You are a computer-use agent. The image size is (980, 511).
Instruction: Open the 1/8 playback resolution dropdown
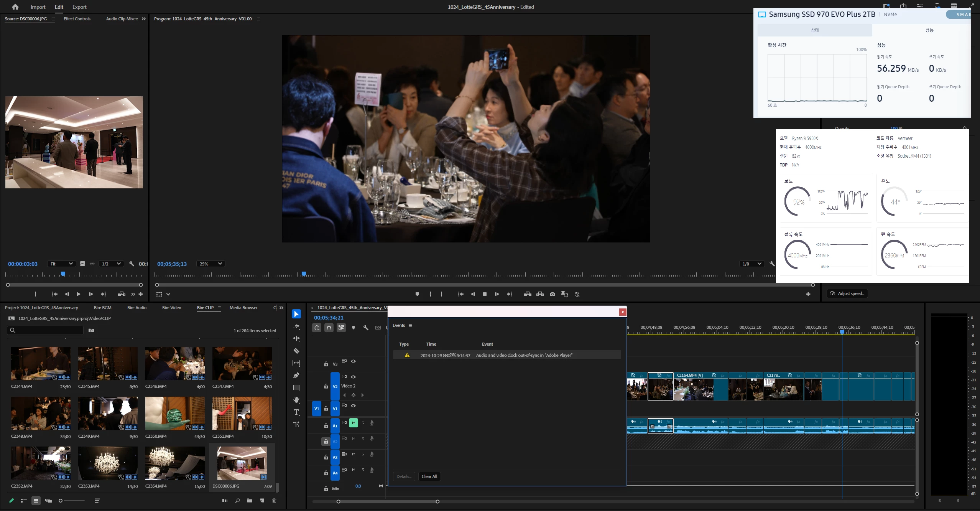click(x=751, y=264)
